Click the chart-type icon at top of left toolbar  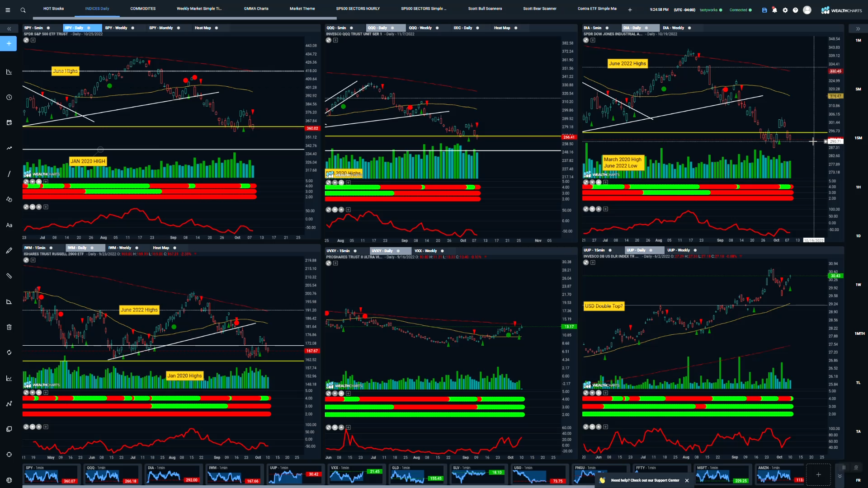pyautogui.click(x=9, y=72)
